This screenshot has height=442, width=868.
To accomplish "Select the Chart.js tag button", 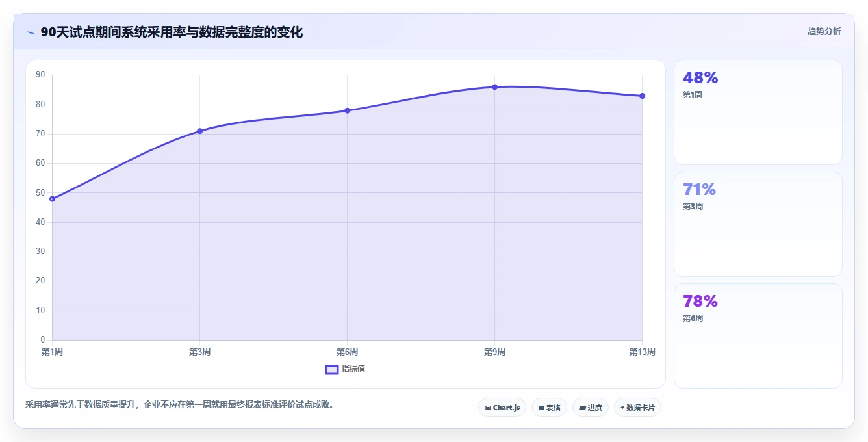I will click(502, 408).
